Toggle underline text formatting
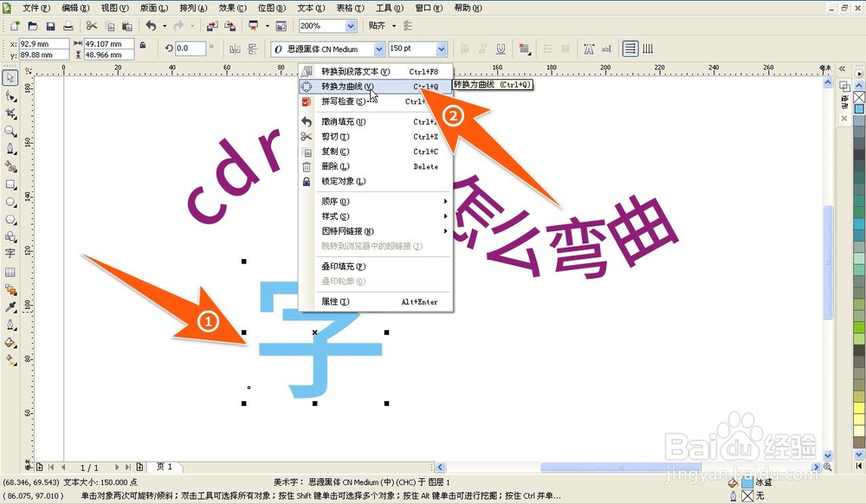This screenshot has width=866, height=504. pos(501,49)
